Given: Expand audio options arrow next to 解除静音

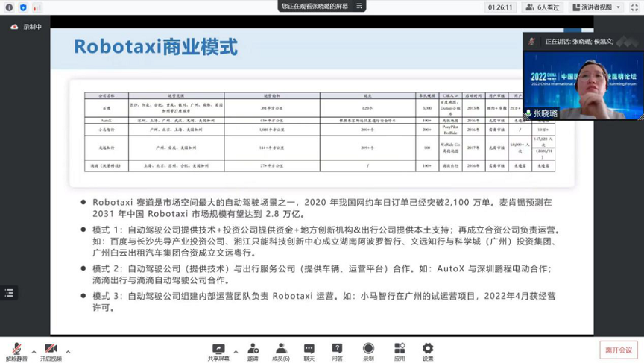Looking at the screenshot, I should (34, 352).
